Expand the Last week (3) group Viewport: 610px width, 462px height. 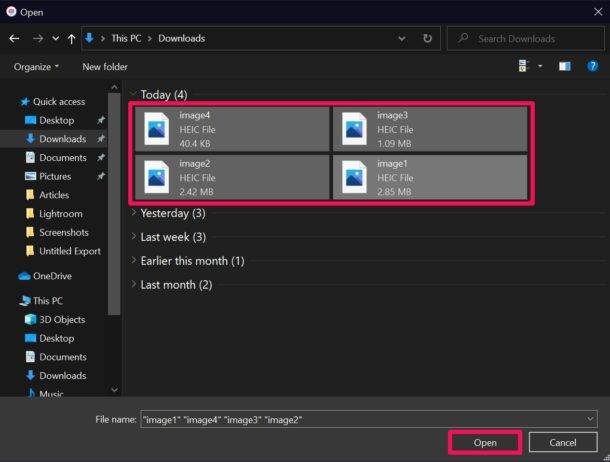(134, 237)
